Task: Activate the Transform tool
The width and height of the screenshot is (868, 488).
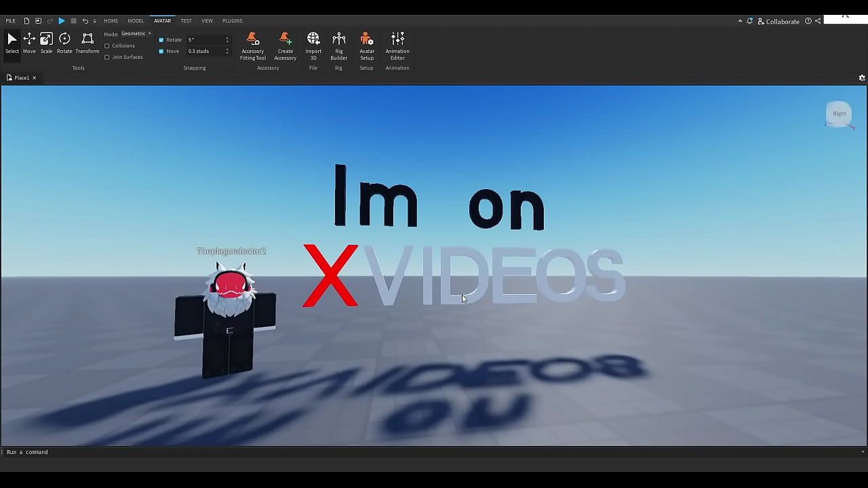Action: [x=87, y=43]
